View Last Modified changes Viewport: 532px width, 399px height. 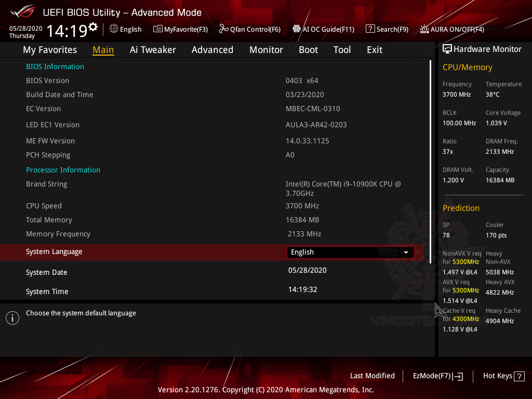coord(372,376)
